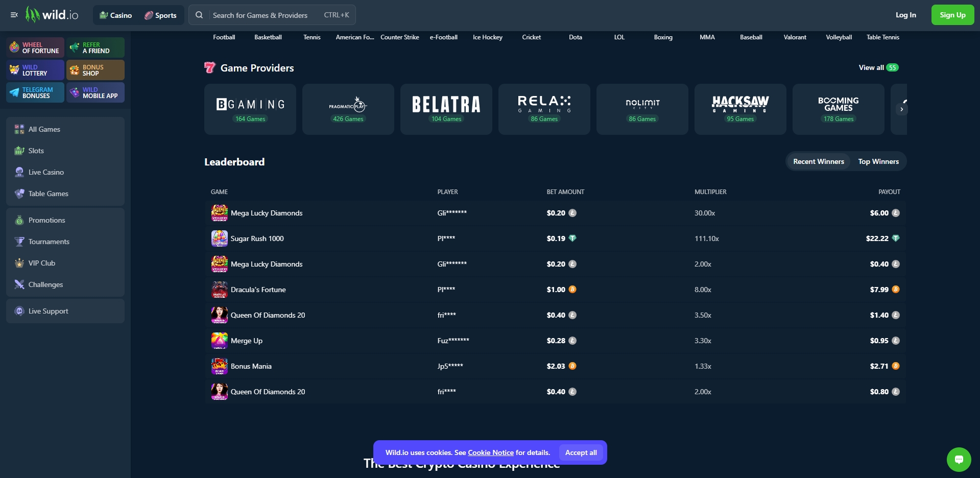
Task: Open the Merge Up game thumbnail
Action: point(220,341)
